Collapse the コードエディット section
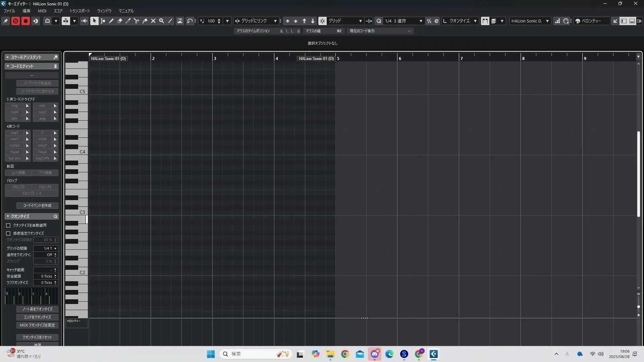Screen dimensions: 644x362 click(x=8, y=66)
